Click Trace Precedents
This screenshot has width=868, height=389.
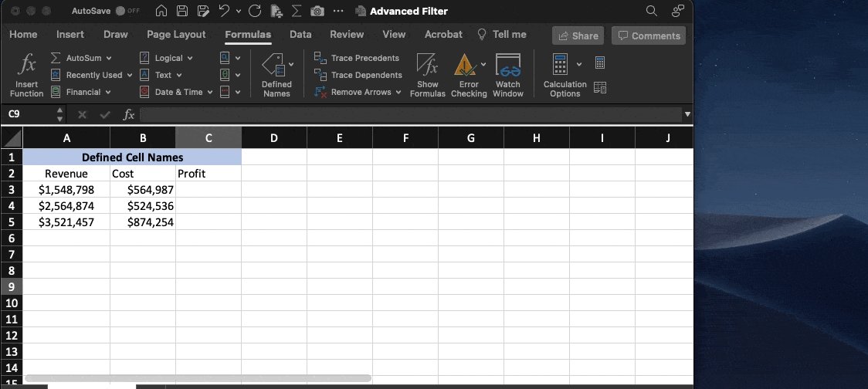click(357, 58)
